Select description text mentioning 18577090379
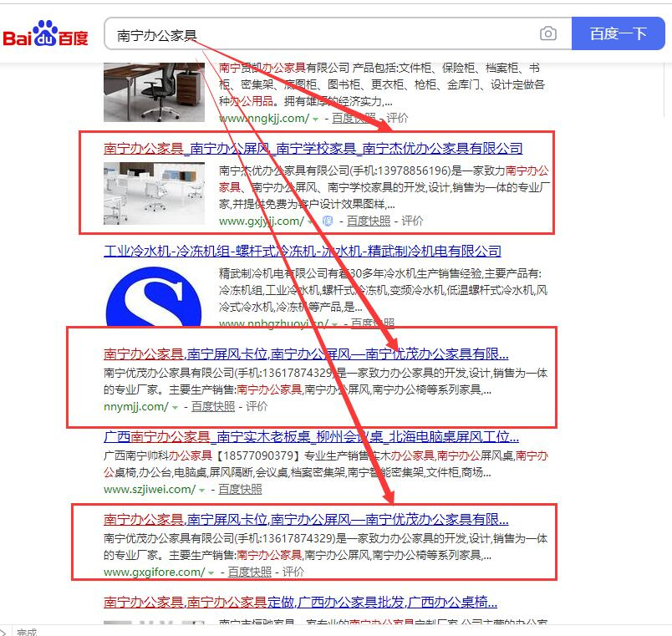 (326, 464)
